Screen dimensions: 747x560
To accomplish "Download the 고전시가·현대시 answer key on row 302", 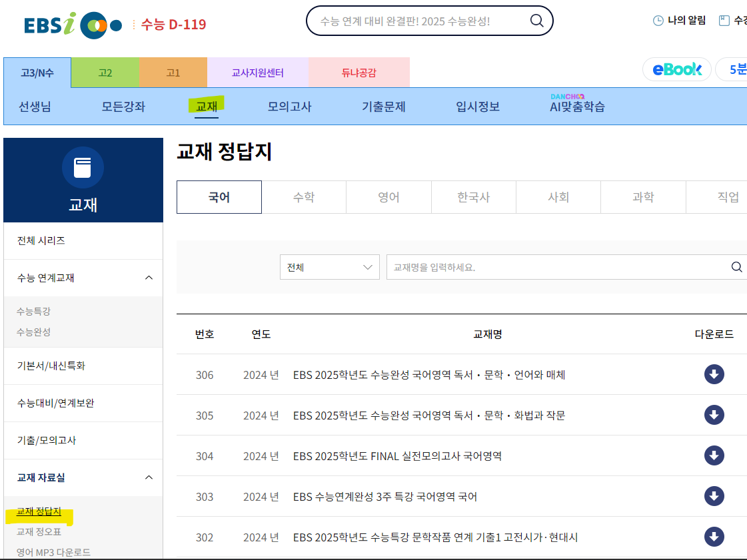I will tap(714, 537).
